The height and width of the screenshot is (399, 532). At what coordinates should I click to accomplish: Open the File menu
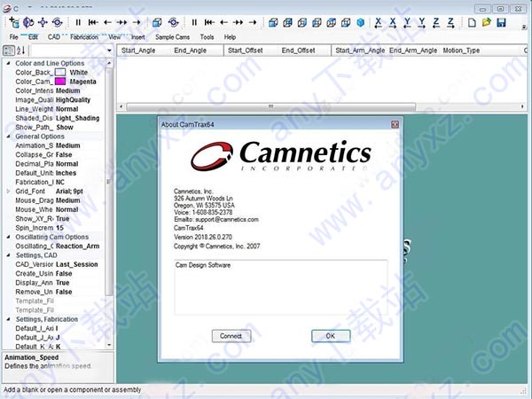13,37
